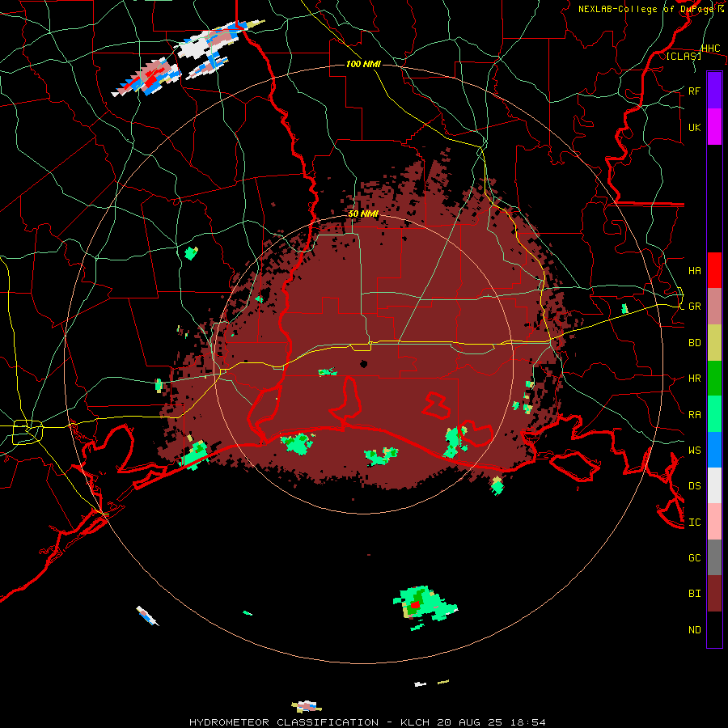Click the mint green RA legend swatch
Image resolution: width=728 pixels, height=728 pixels.
(x=714, y=414)
